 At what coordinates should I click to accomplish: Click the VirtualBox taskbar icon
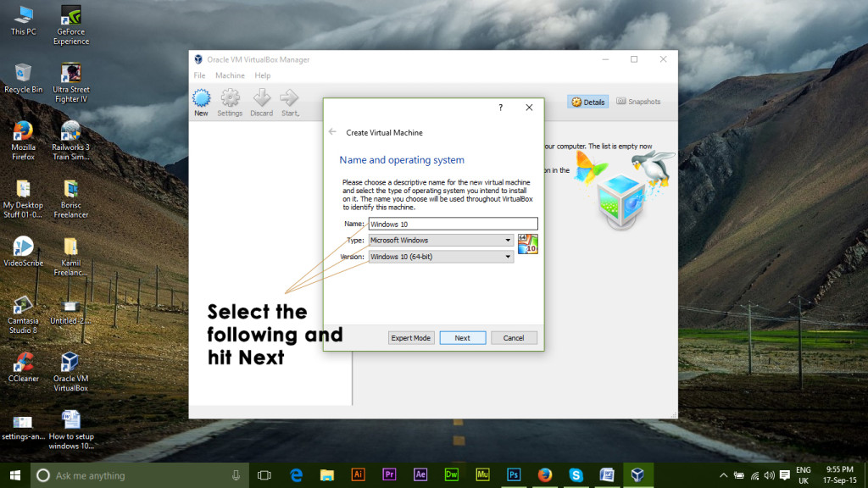637,474
